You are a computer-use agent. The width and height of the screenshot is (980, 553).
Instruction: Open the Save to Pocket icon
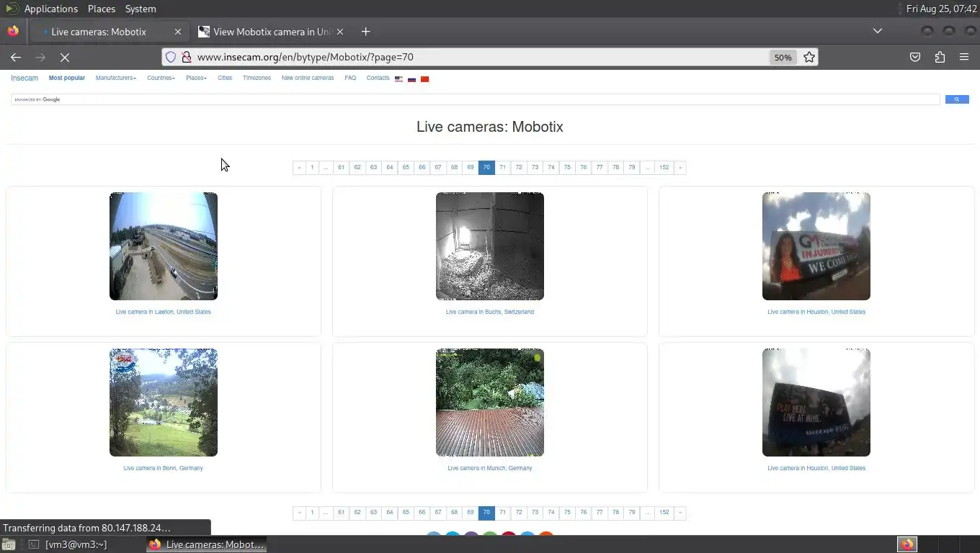click(x=915, y=57)
